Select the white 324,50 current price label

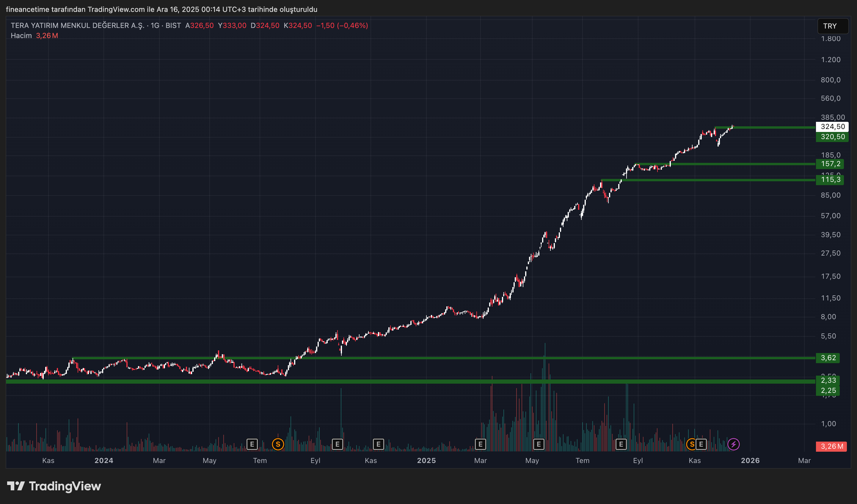click(x=832, y=127)
